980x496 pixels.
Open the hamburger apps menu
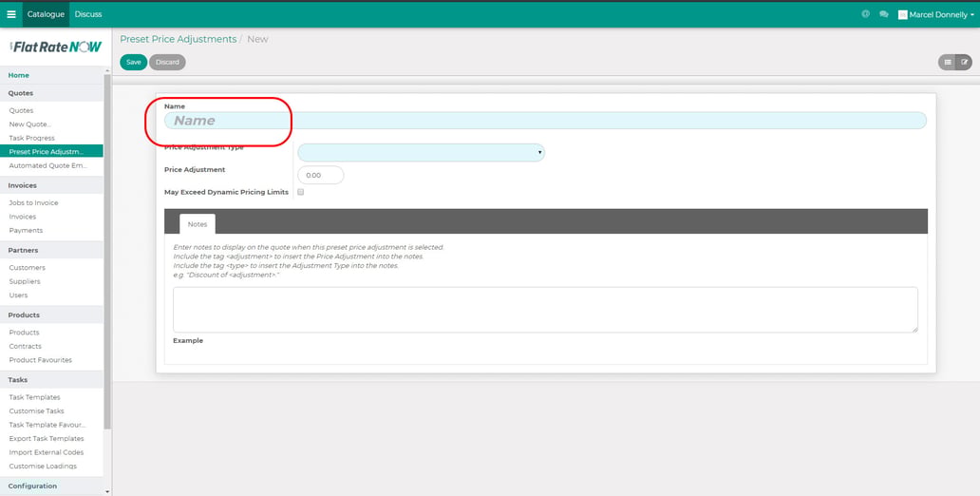(11, 14)
